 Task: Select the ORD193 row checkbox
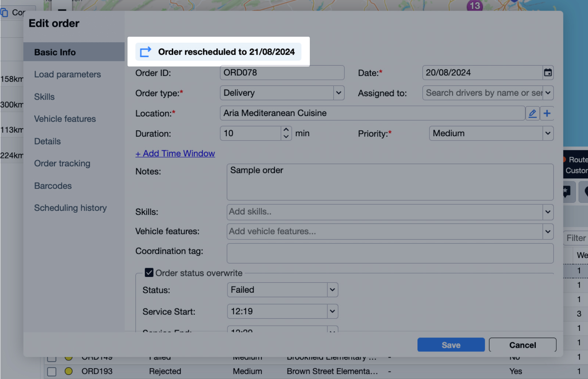[52, 371]
